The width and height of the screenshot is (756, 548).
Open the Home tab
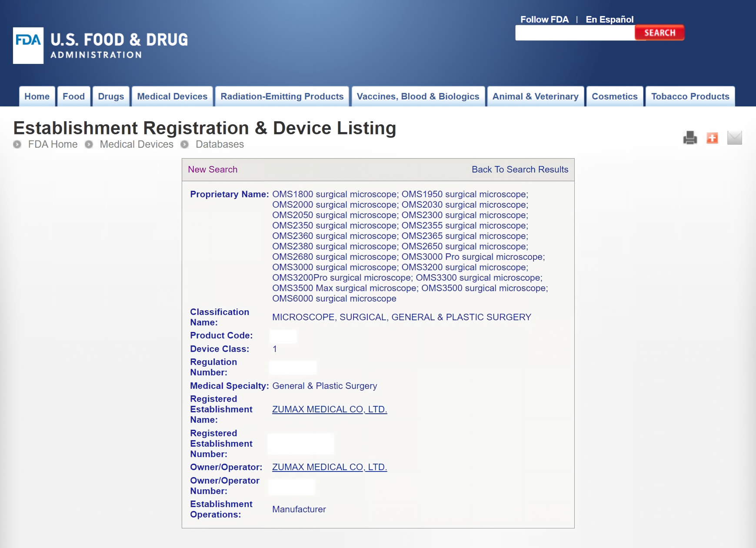click(37, 96)
